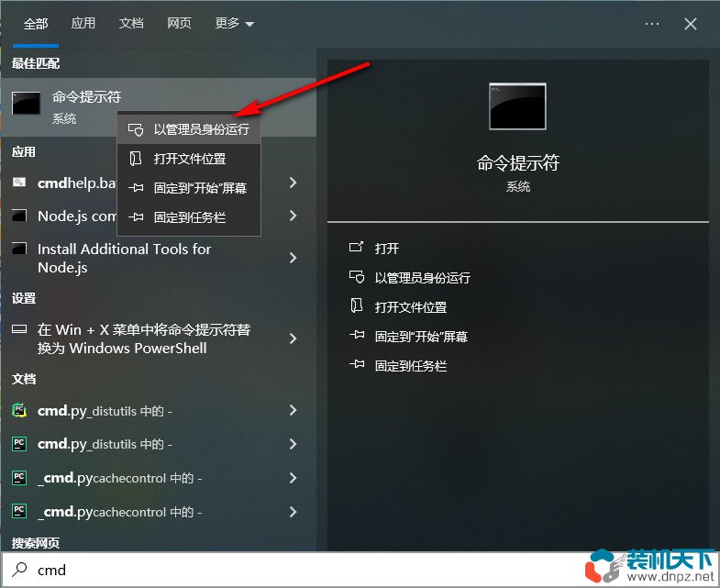
Task: Click the magnifier search icon in search box
Action: [x=19, y=570]
